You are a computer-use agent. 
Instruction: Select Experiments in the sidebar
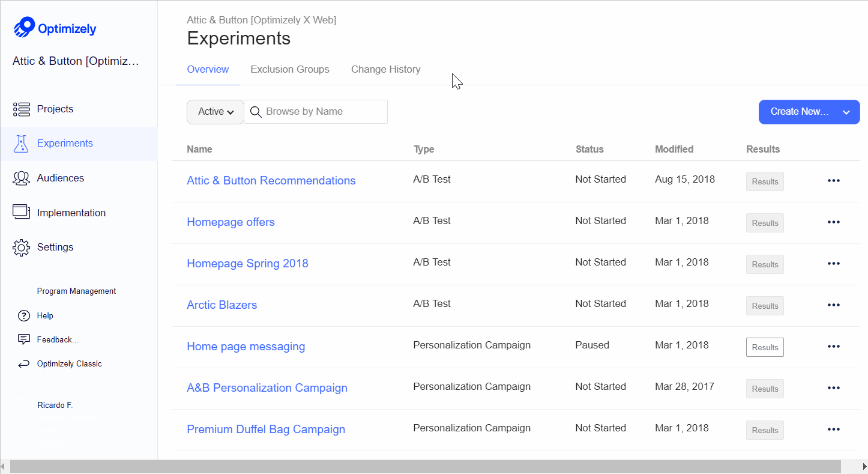(x=79, y=144)
